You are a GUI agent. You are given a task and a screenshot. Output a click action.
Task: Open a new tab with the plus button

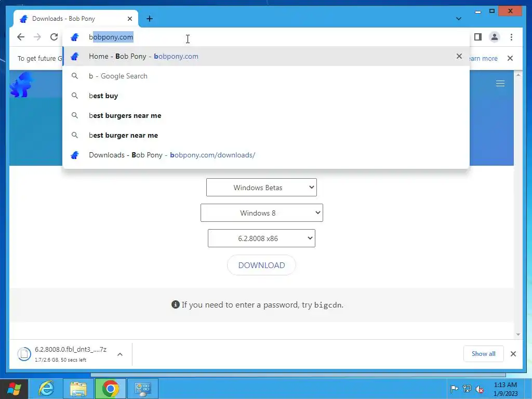point(150,19)
